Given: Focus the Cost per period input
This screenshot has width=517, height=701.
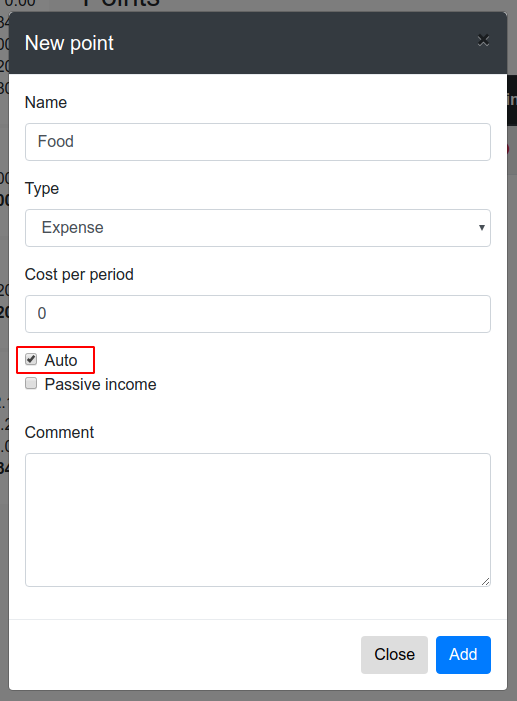Looking at the screenshot, I should point(258,314).
